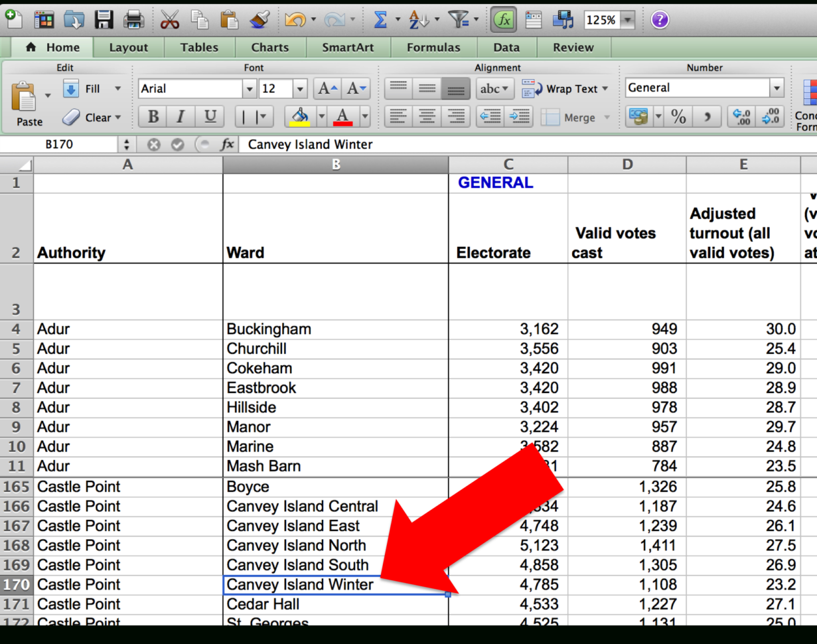Image resolution: width=817 pixels, height=644 pixels.
Task: Click inside the Name Box showing B170
Action: coord(60,144)
